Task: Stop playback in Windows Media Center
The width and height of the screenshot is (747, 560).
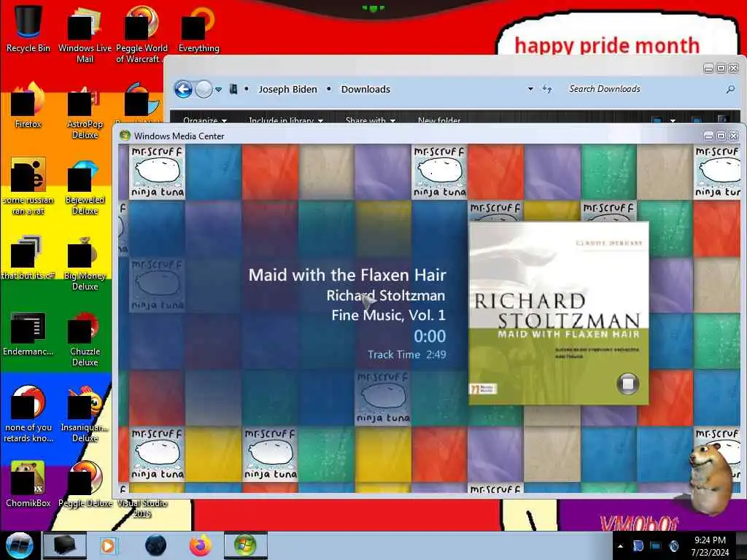Action: [627, 384]
